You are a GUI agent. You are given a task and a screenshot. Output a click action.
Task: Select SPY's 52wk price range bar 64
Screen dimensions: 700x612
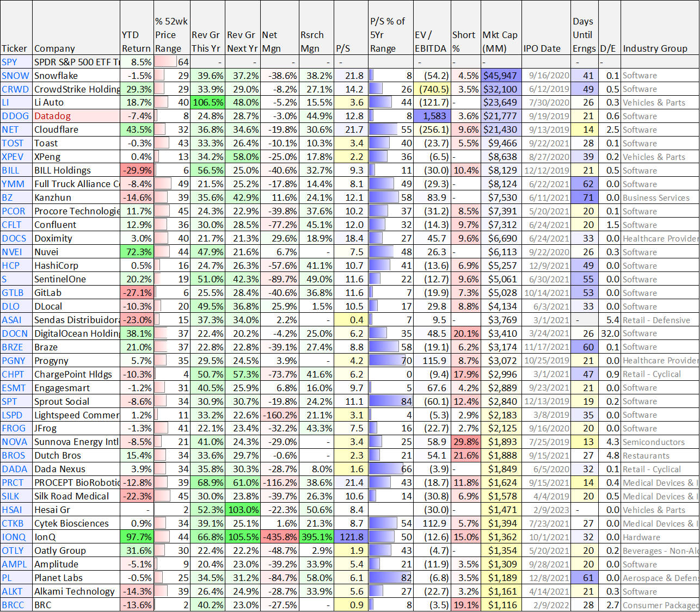point(171,62)
